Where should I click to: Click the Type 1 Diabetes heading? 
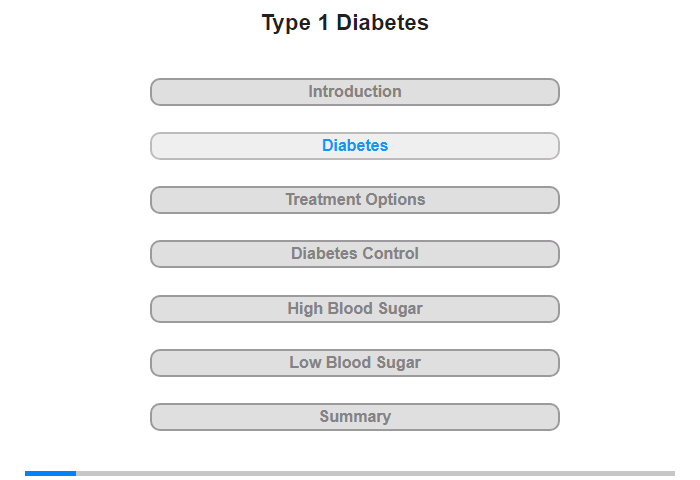tap(345, 23)
